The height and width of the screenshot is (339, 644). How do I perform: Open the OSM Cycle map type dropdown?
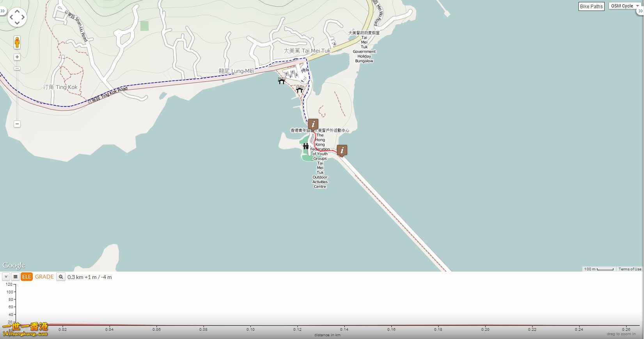(x=624, y=6)
